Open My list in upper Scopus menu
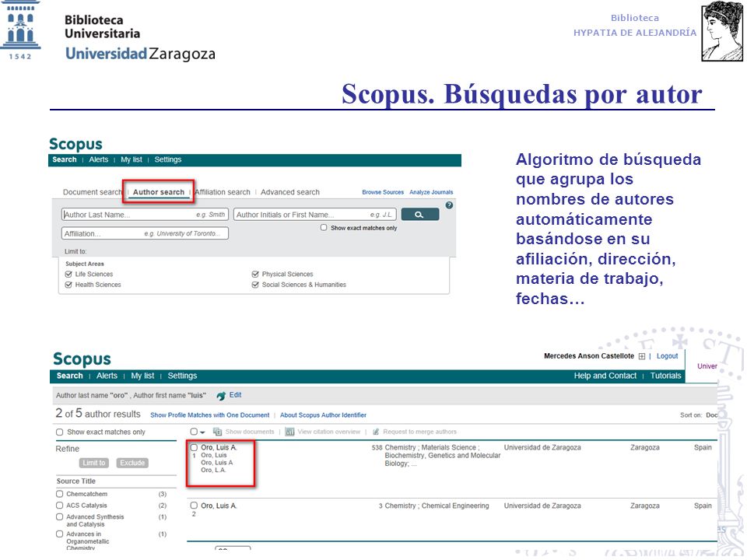 pos(132,160)
